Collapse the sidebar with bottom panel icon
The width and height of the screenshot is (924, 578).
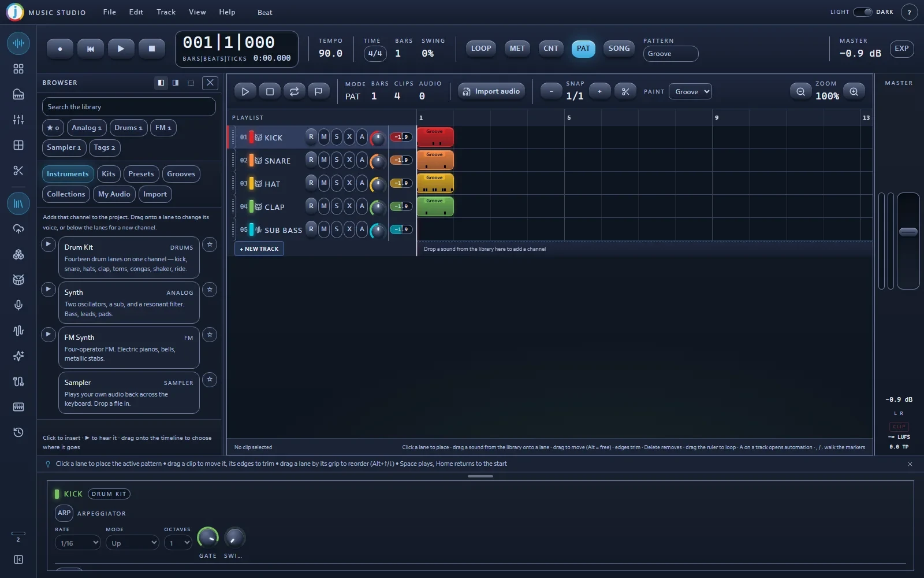coord(18,560)
